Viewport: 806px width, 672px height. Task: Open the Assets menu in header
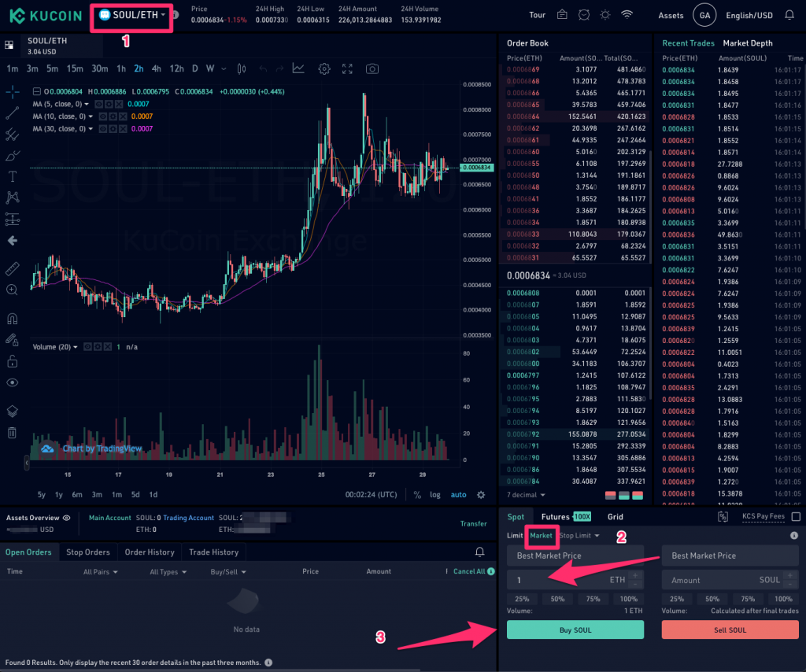tap(671, 16)
